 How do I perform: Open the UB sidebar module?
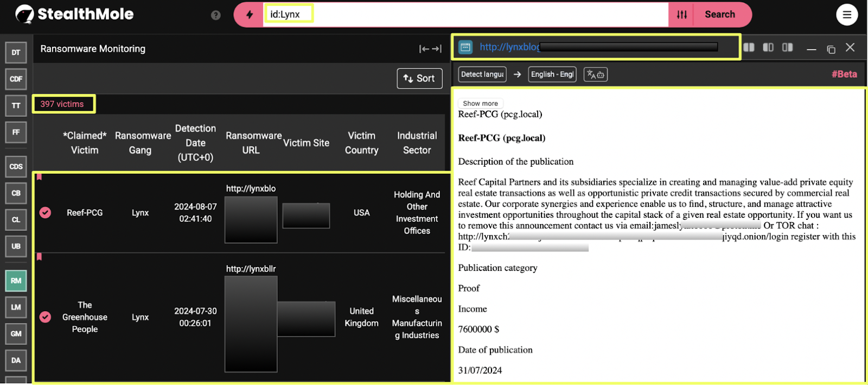coord(16,247)
